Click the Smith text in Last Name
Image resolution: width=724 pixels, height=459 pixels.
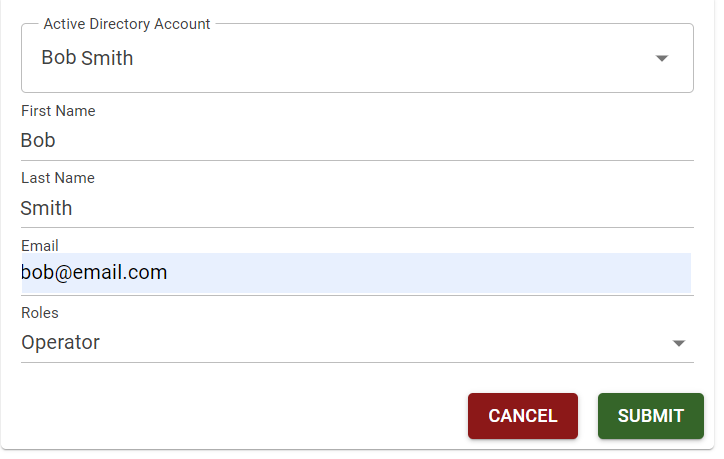tap(46, 209)
